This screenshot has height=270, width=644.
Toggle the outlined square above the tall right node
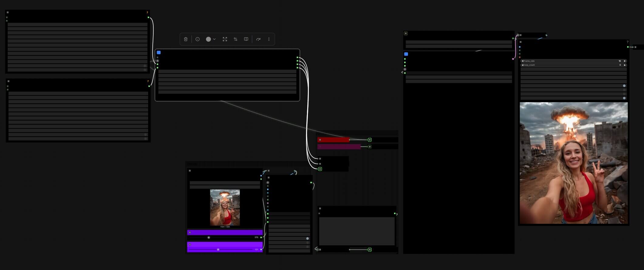click(406, 33)
